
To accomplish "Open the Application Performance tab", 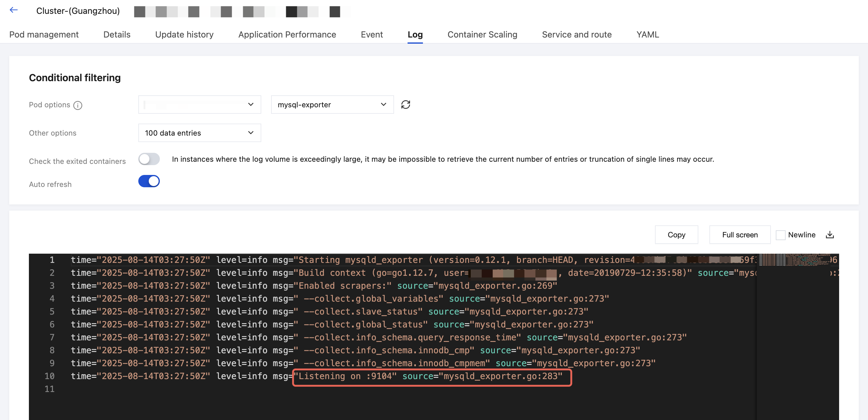I will (287, 34).
